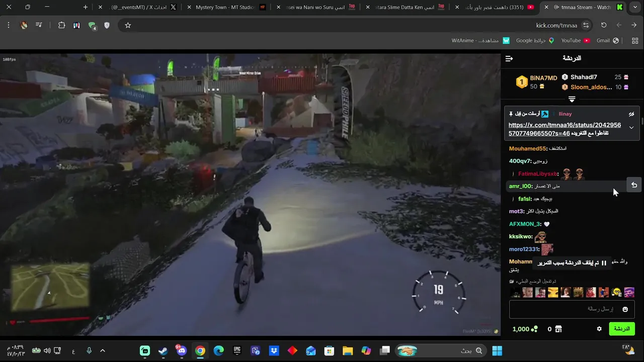Click the green chat send button
Screen dimensions: 644x362
coord(622,329)
